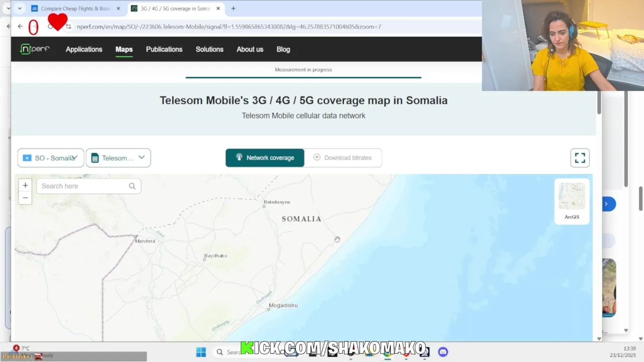Click Mandera label on the map
Viewport: 644px width, 362px height.
coord(145,241)
